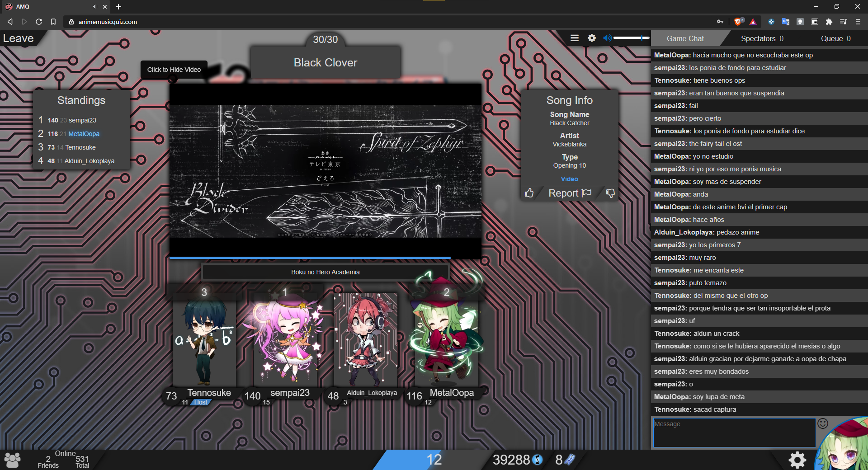Image resolution: width=868 pixels, height=470 pixels.
Task: Click to Hide Video button
Action: pos(174,70)
